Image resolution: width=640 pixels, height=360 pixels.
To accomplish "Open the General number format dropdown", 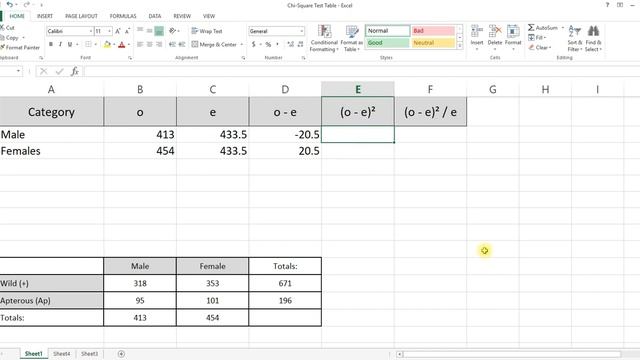I will (302, 31).
